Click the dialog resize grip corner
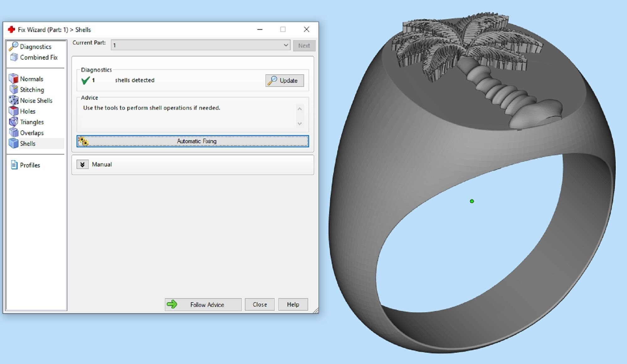This screenshot has width=627, height=364. tap(316, 310)
